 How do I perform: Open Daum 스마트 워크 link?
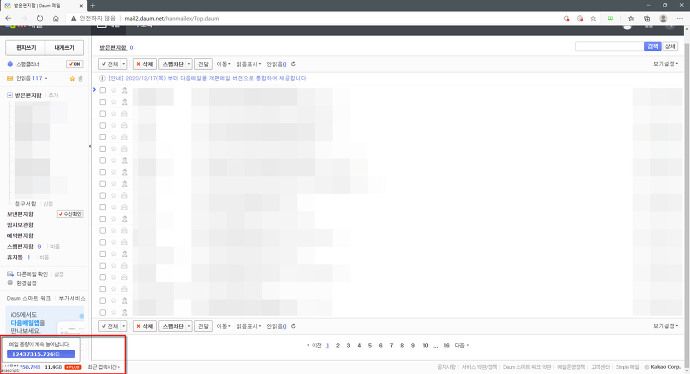pyautogui.click(x=29, y=298)
